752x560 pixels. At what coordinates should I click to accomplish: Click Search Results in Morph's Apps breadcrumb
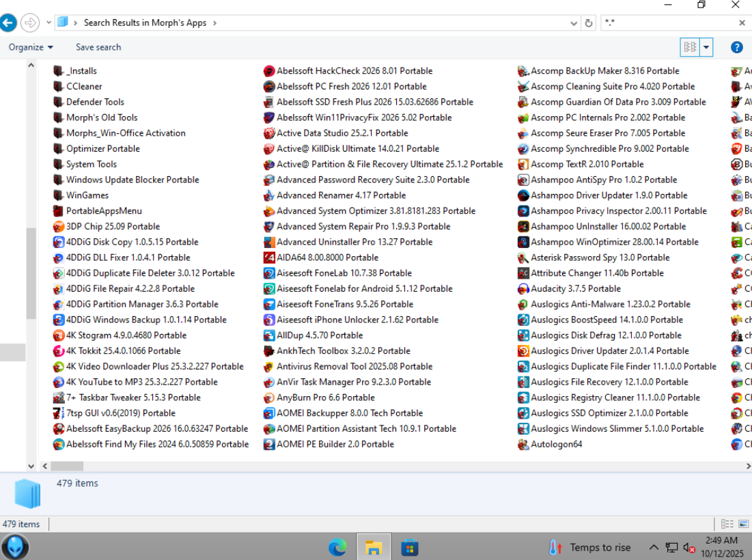pos(145,23)
